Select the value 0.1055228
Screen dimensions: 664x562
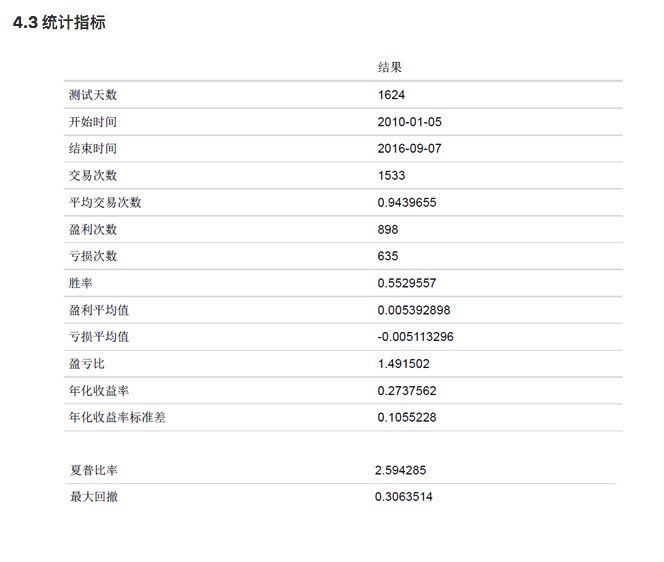pyautogui.click(x=407, y=418)
